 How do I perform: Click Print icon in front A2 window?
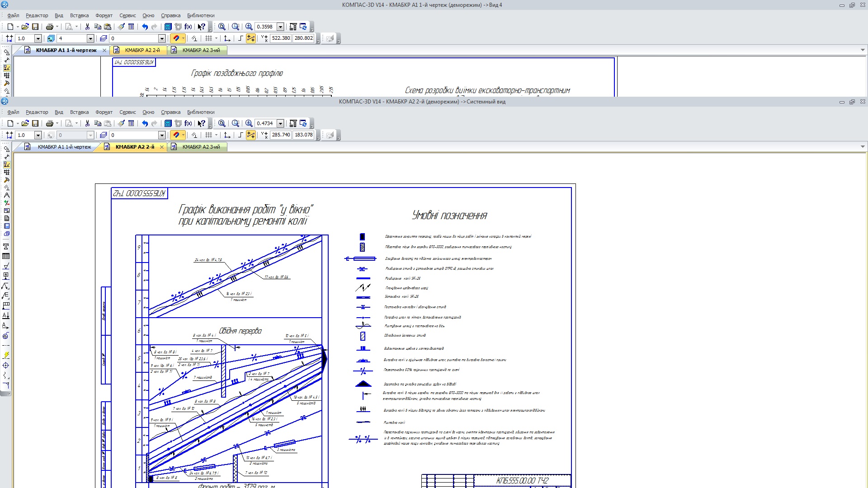tap(50, 123)
